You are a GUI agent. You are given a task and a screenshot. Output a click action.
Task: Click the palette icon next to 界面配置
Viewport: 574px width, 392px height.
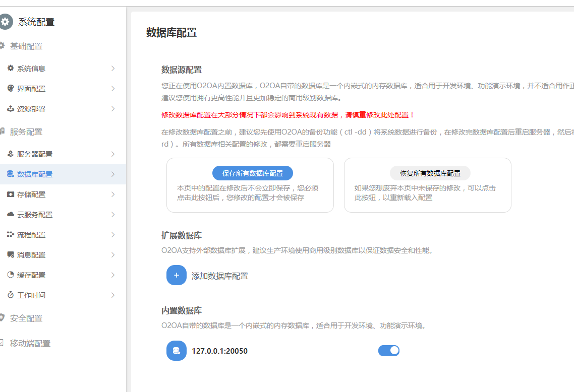pyautogui.click(x=11, y=88)
